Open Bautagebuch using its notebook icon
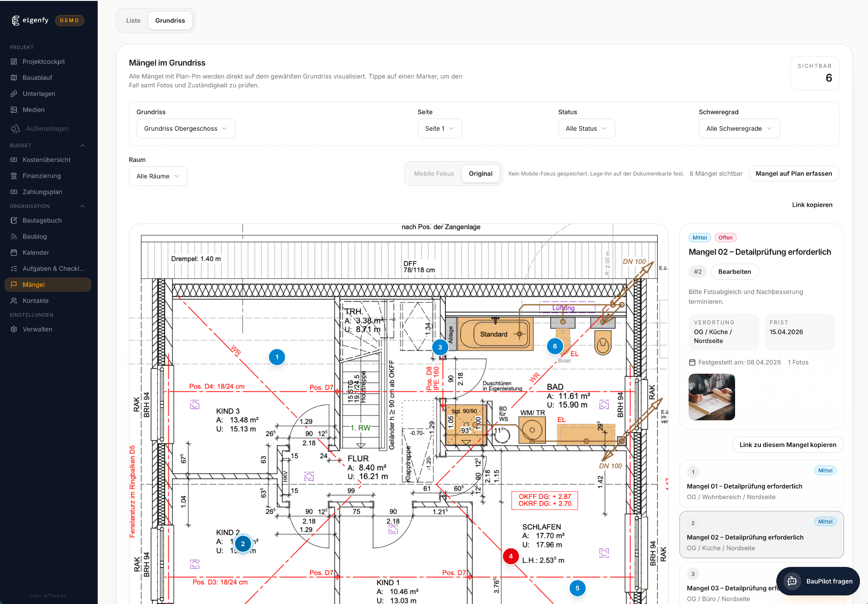This screenshot has height=604, width=868. click(14, 220)
